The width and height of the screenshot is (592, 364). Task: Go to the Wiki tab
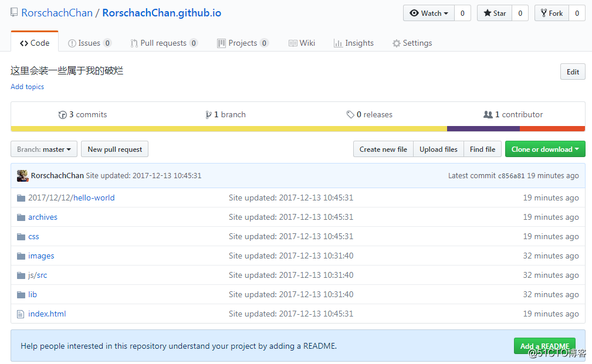point(302,43)
